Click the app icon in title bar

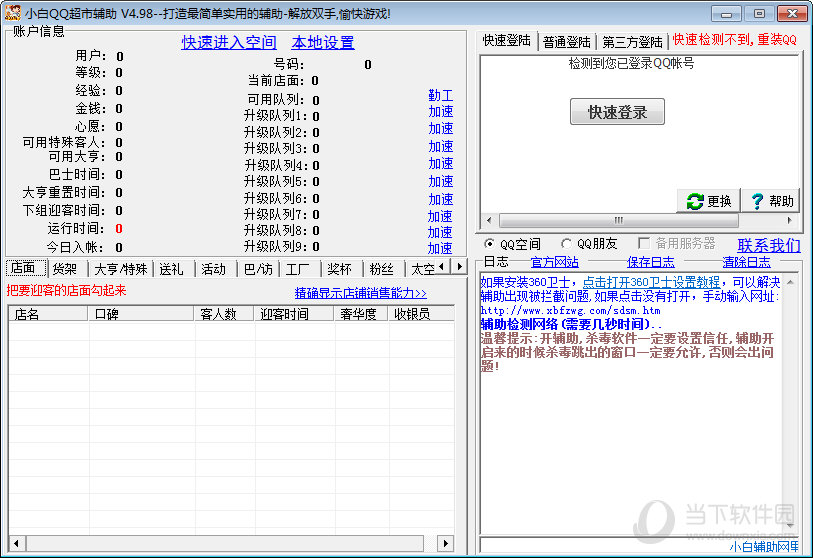point(12,13)
